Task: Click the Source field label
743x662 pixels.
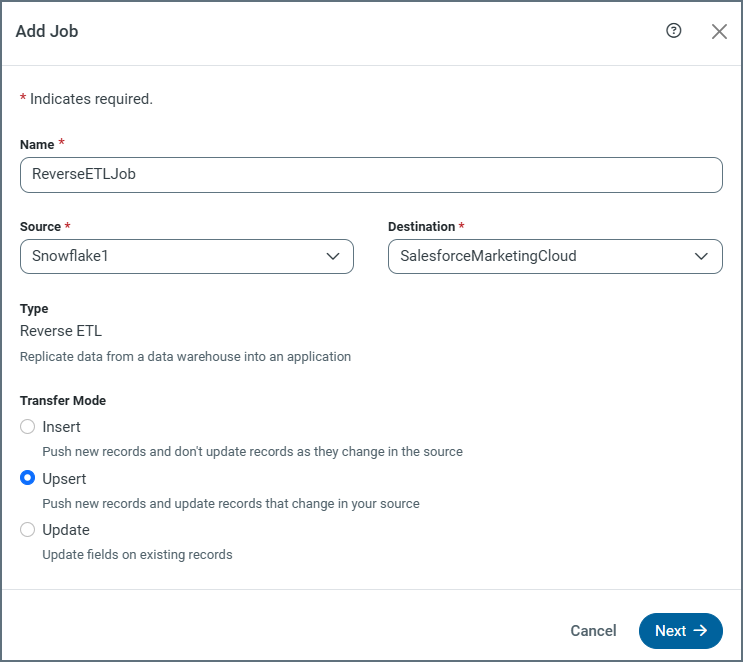Action: pyautogui.click(x=40, y=227)
